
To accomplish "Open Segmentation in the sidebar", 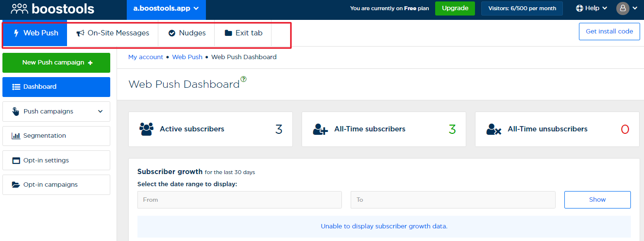I will coord(56,136).
